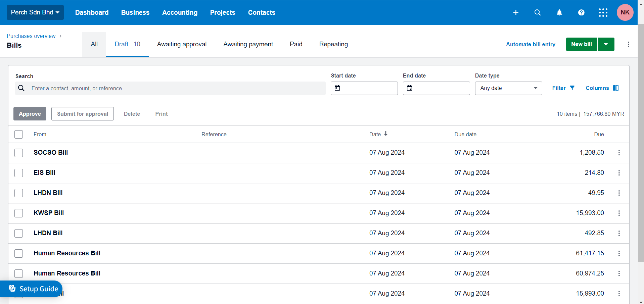This screenshot has width=644, height=304.
Task: Open the Accounting menu
Action: (x=180, y=12)
